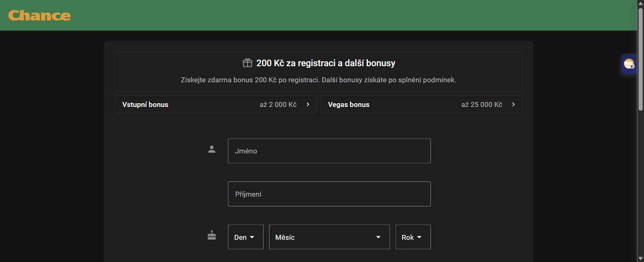The image size is (644, 262).
Task: Open Vegas bonus details
Action: [x=421, y=104]
